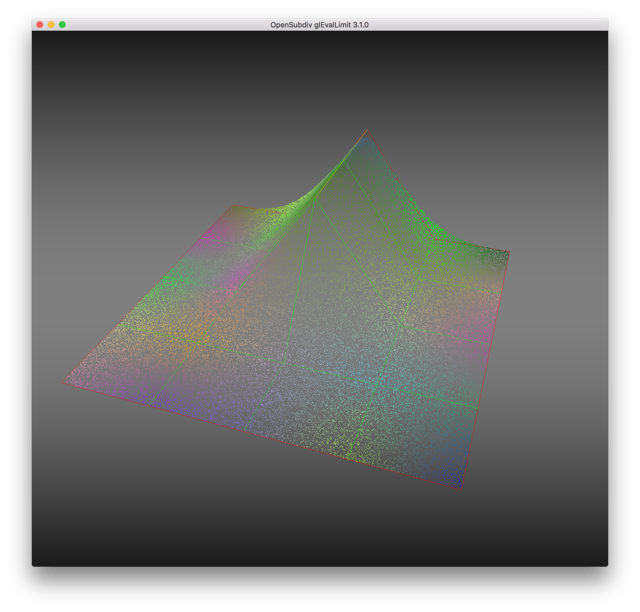The height and width of the screenshot is (612, 640).
Task: Maximize the window using the green button
Action: tap(62, 24)
